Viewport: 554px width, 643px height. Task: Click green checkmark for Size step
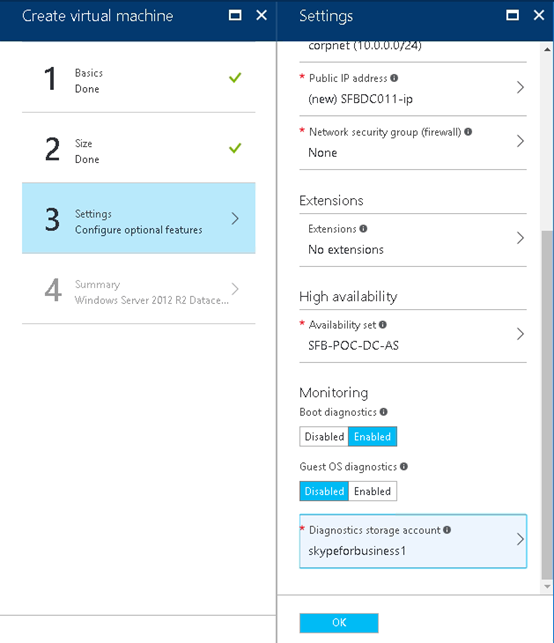[235, 148]
